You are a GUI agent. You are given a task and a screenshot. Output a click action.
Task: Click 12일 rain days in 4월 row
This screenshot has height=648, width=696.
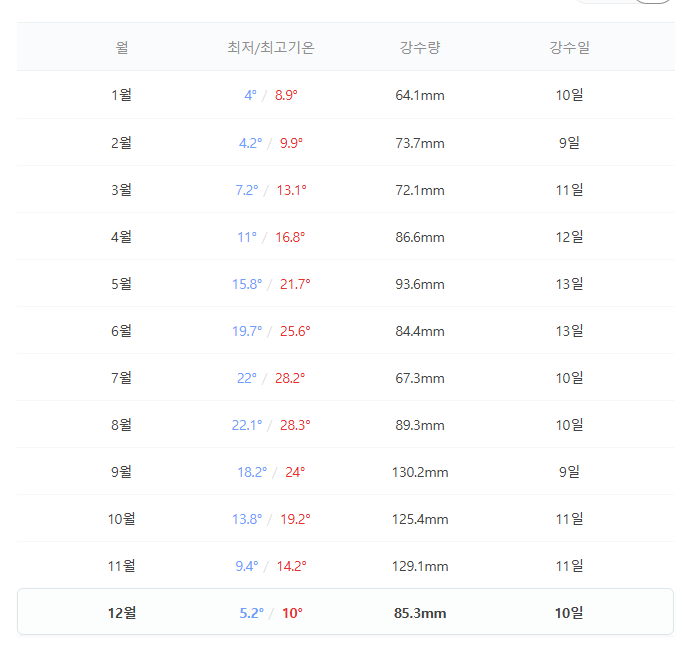[x=569, y=237]
